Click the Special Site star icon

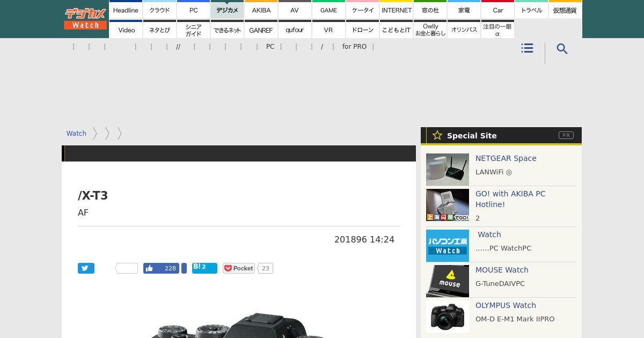pos(437,135)
